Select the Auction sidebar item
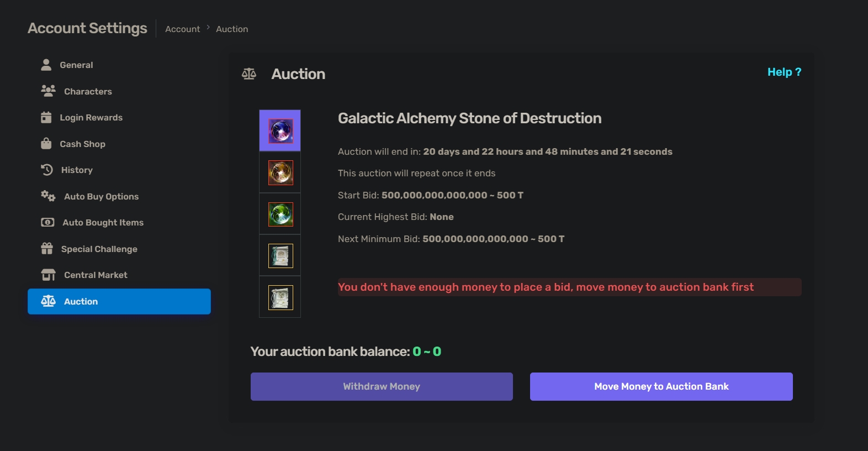 tap(119, 301)
